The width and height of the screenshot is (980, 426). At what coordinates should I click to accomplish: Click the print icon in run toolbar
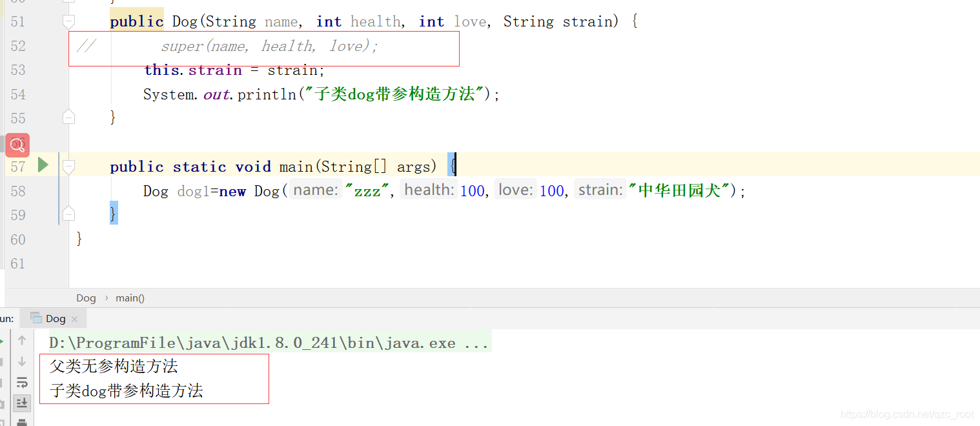22,422
